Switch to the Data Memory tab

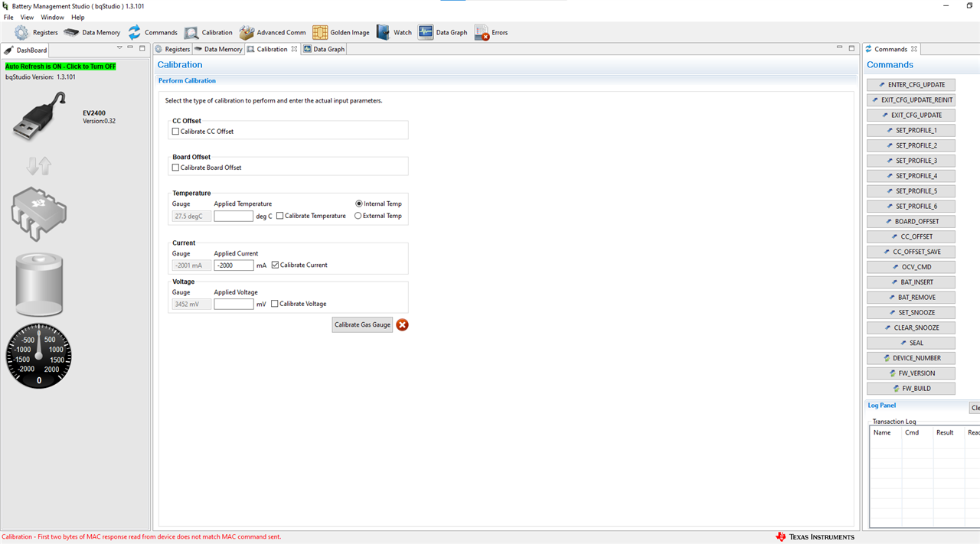[218, 49]
